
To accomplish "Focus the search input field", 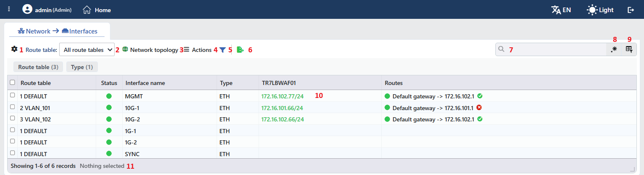I will (551, 49).
